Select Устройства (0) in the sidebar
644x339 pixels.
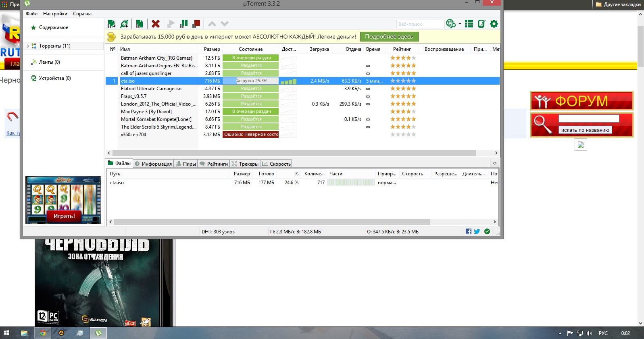[x=55, y=78]
